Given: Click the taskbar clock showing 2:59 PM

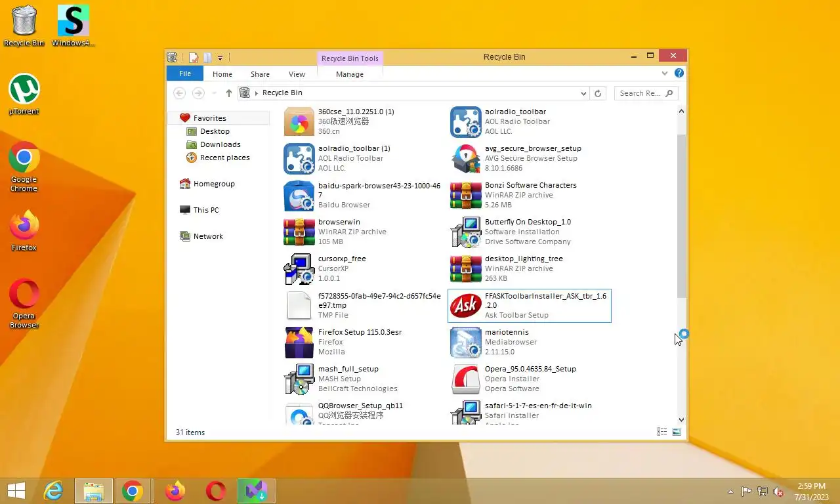Looking at the screenshot, I should pyautogui.click(x=811, y=492).
